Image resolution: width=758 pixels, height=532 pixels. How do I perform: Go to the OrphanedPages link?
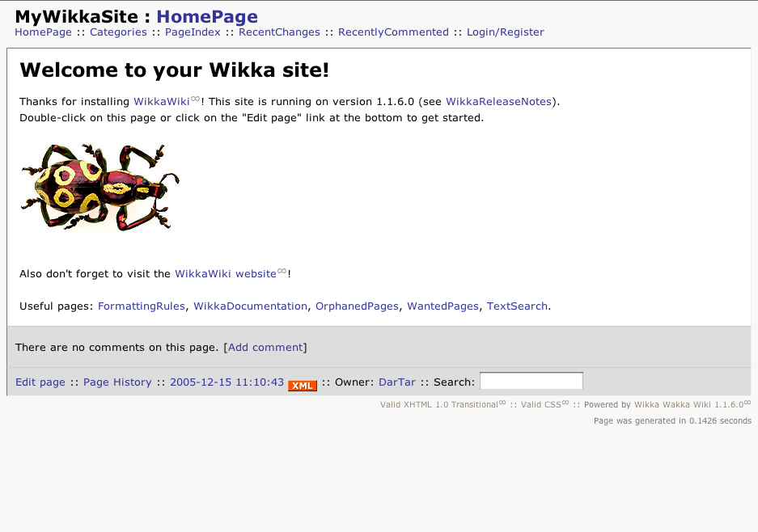358,306
